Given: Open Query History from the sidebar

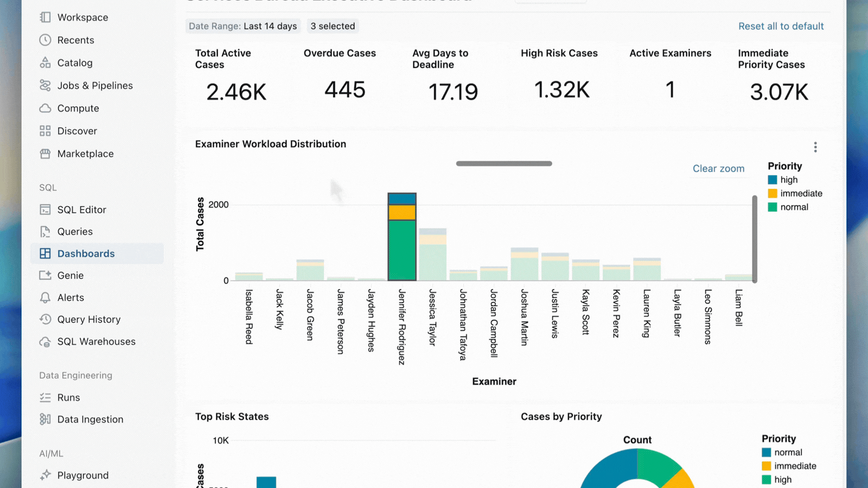Looking at the screenshot, I should (89, 319).
